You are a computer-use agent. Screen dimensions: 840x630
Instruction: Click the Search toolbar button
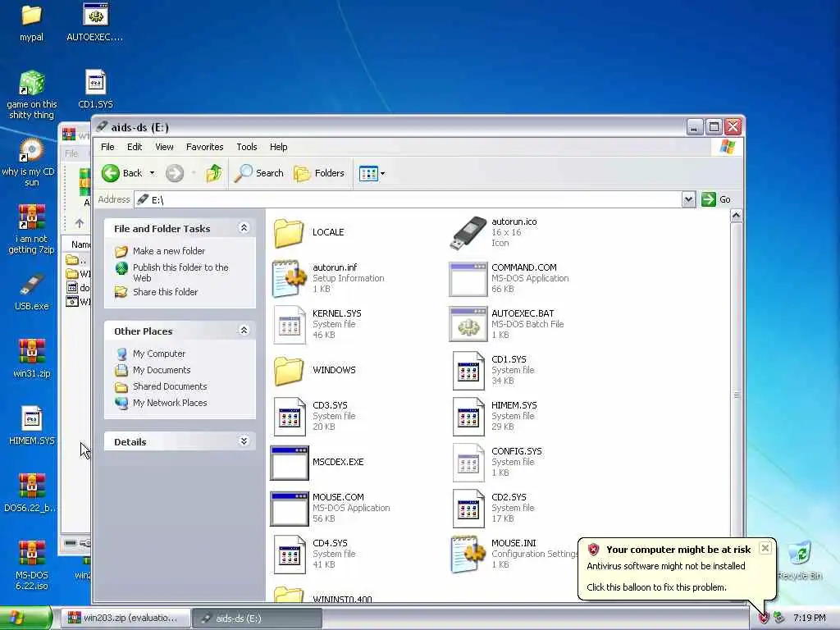click(x=259, y=173)
